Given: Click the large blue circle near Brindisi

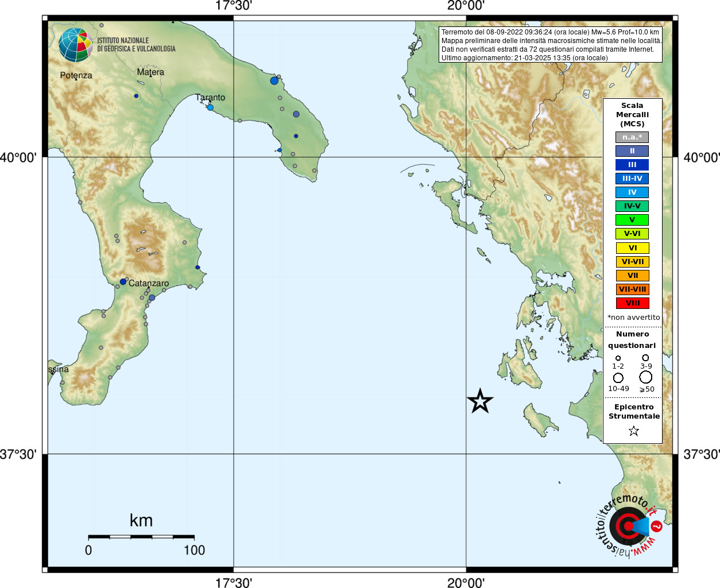Looking at the screenshot, I should pos(274,81).
